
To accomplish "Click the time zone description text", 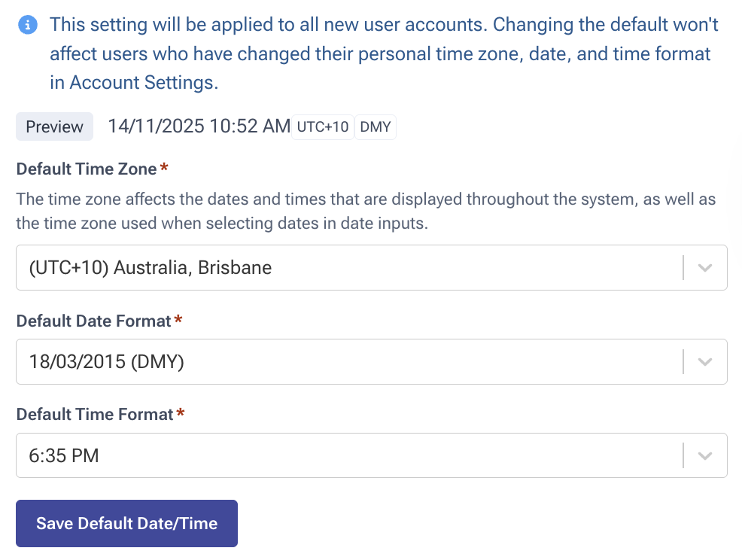I will [x=366, y=212].
